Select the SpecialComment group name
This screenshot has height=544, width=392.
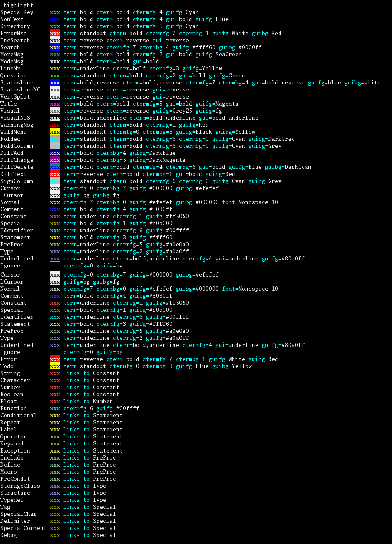[24, 528]
